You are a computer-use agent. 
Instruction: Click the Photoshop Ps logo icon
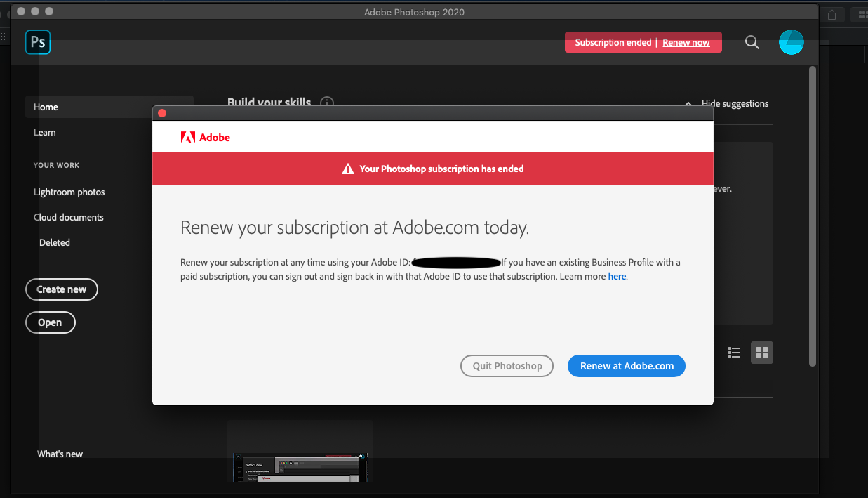[x=38, y=42]
